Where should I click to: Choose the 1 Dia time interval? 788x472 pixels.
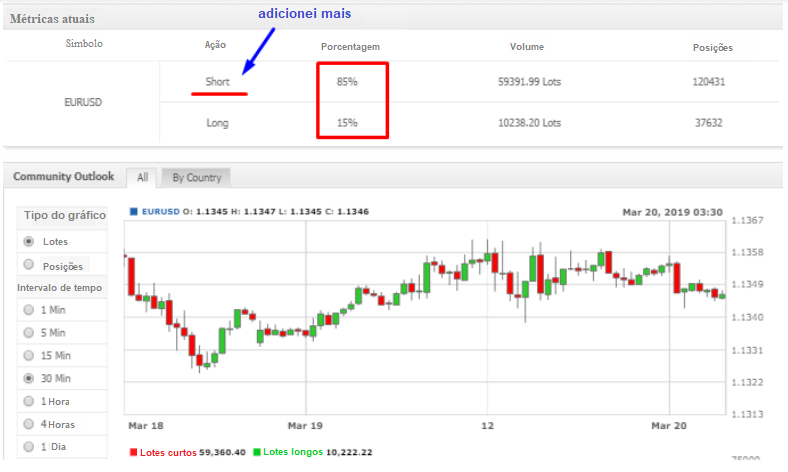pos(29,447)
